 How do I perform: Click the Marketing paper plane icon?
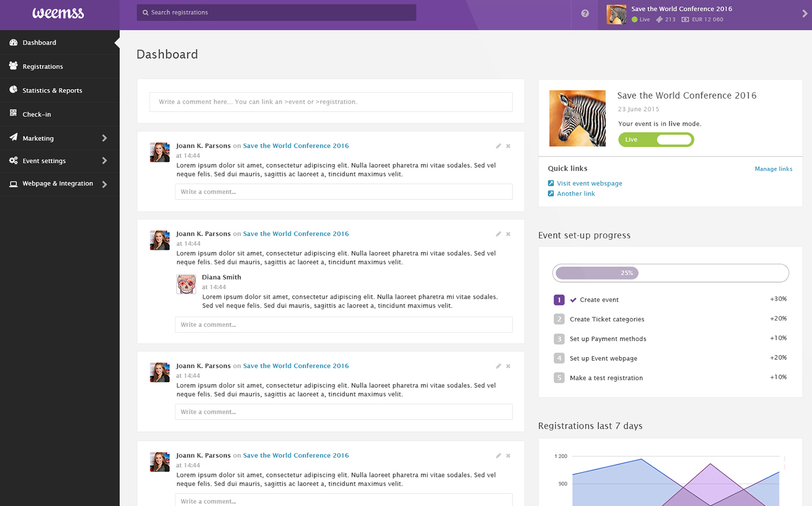[x=13, y=137]
